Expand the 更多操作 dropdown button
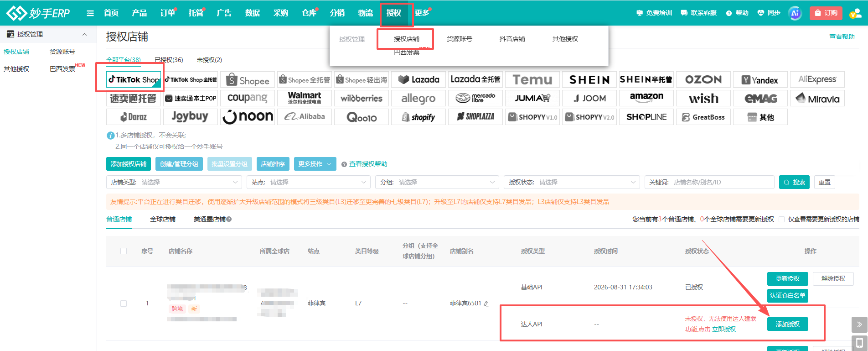 pyautogui.click(x=315, y=164)
